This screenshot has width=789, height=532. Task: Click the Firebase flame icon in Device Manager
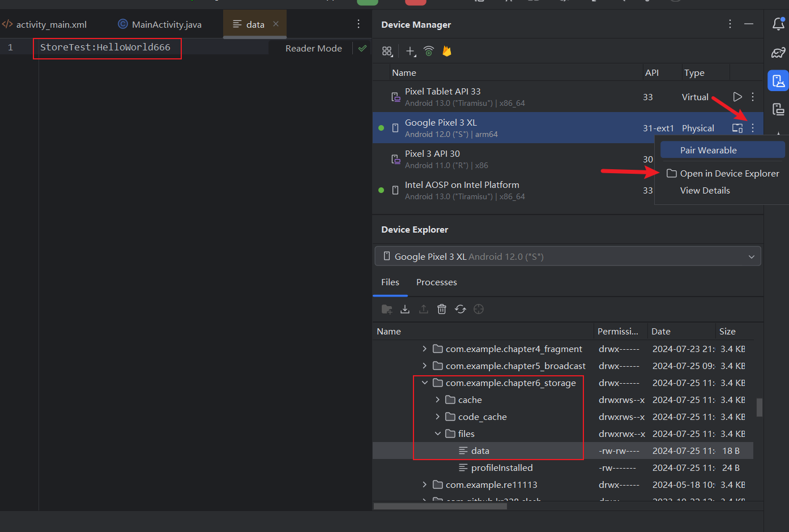coord(447,52)
